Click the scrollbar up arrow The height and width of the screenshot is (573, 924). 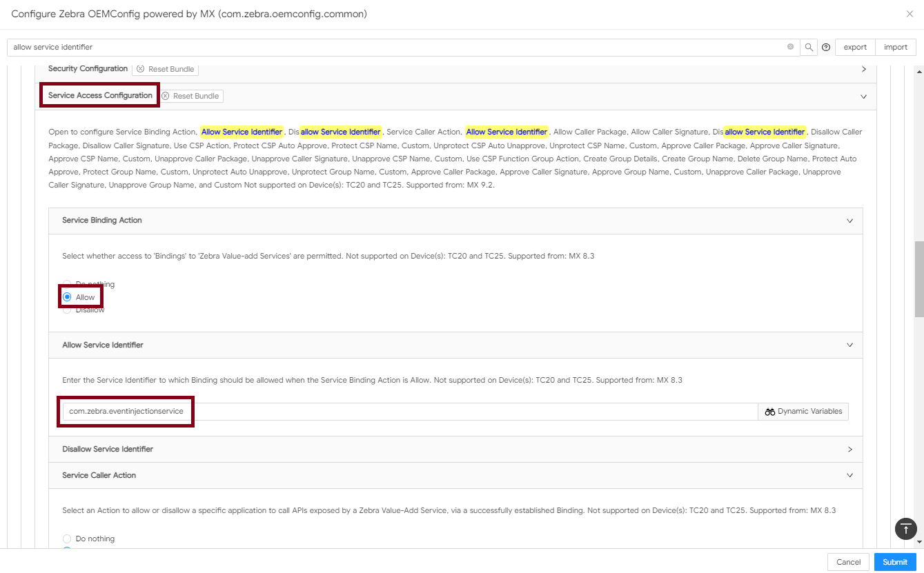[x=918, y=71]
